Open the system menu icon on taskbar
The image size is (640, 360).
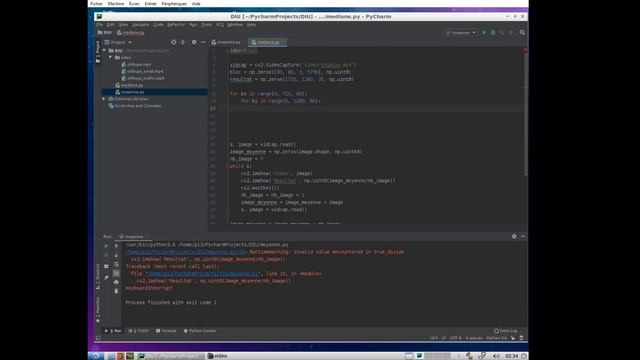point(96,356)
